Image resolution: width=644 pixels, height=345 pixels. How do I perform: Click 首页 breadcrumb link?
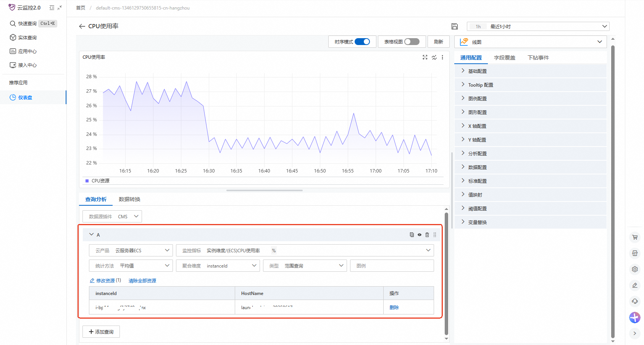[81, 8]
